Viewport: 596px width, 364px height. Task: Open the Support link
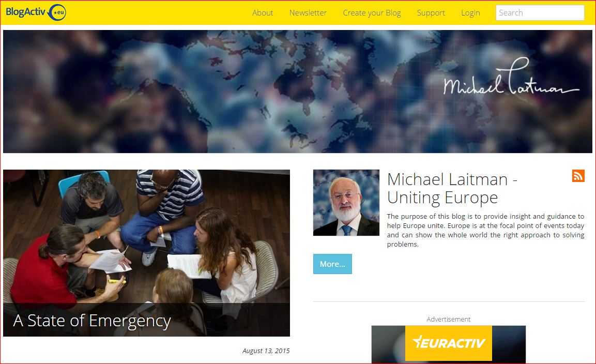click(431, 13)
